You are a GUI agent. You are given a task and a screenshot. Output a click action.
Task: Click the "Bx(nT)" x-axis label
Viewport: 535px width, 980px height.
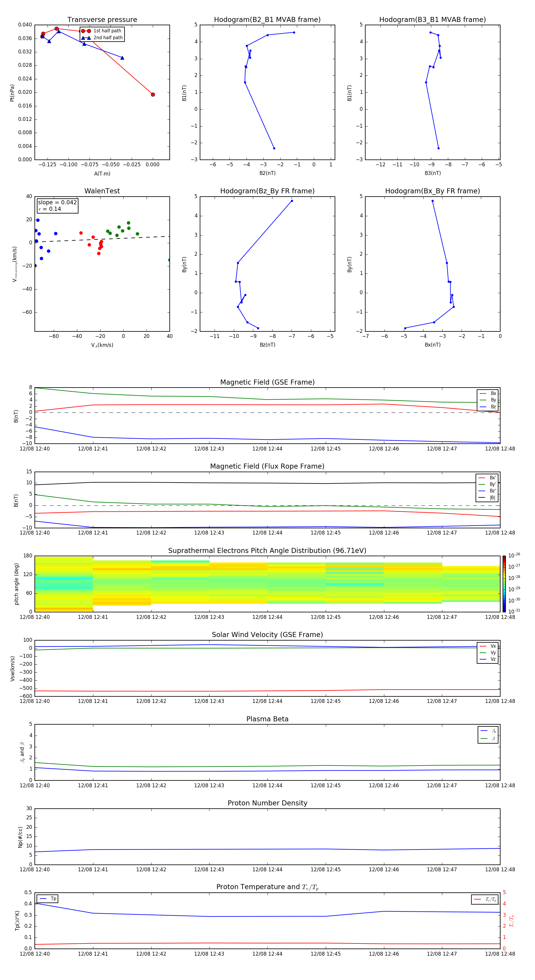[432, 345]
